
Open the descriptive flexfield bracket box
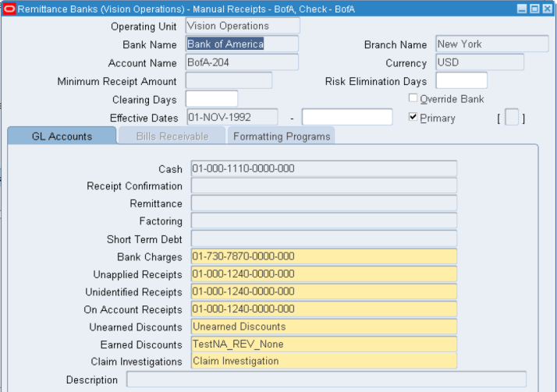point(511,118)
